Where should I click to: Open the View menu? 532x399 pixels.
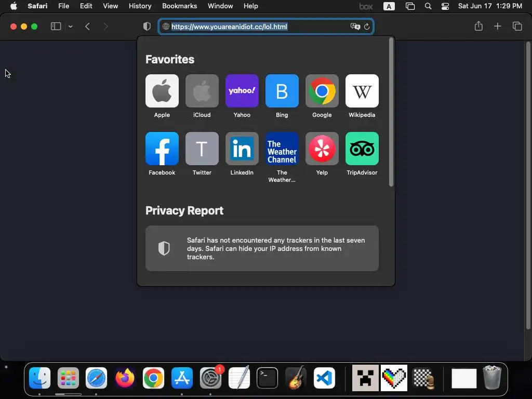110,6
